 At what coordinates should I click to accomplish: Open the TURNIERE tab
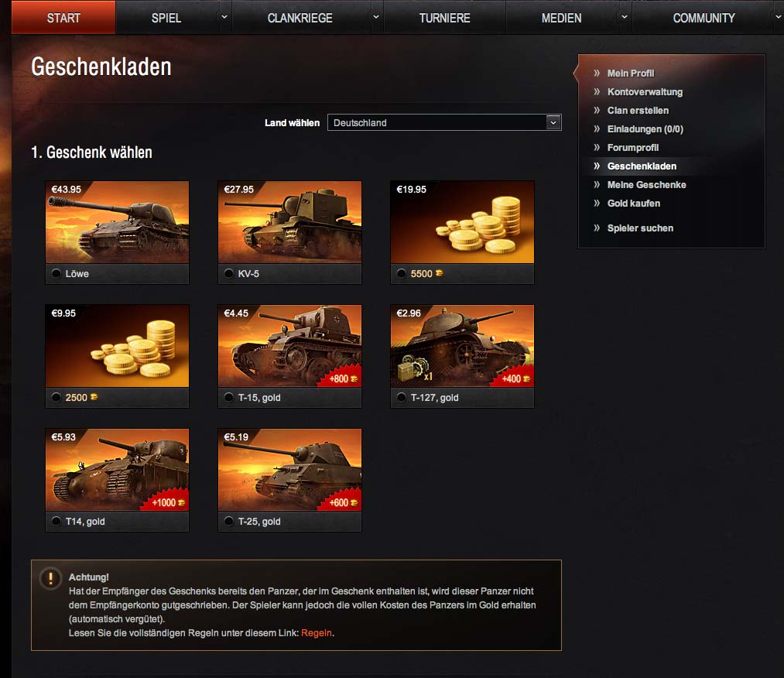(x=444, y=18)
